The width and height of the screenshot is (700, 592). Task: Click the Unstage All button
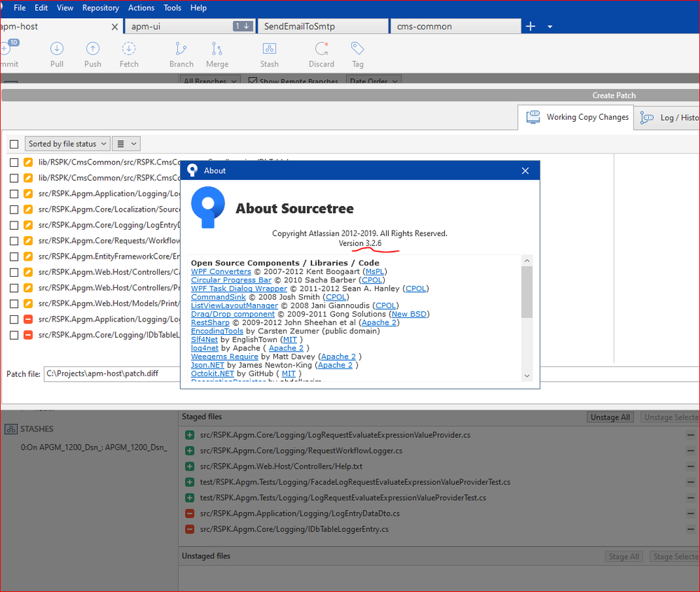tap(610, 417)
